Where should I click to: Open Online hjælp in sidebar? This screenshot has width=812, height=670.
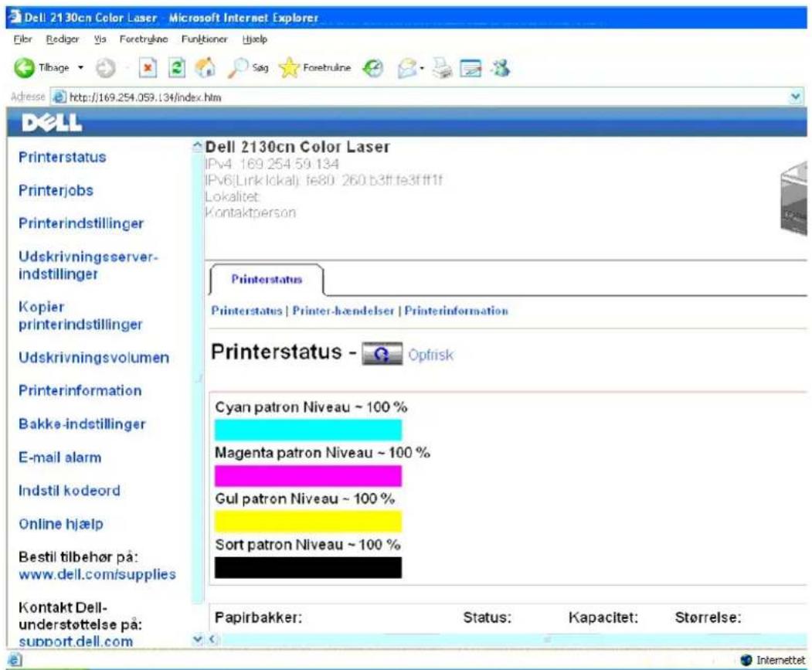click(60, 524)
